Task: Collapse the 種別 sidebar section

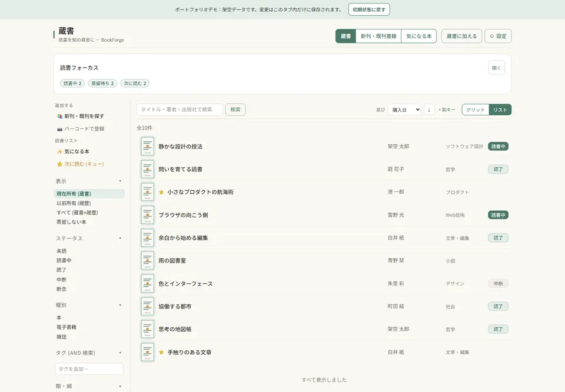Action: [89, 305]
